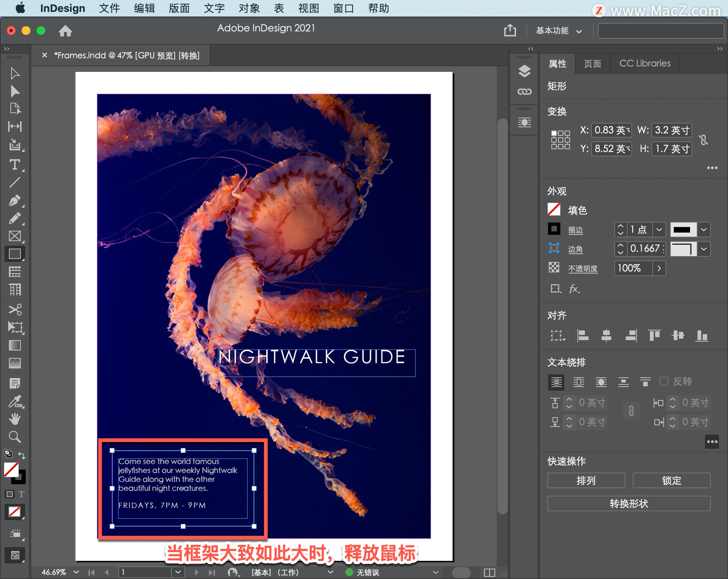728x579 pixels.
Task: Open corner shape dropdown
Action: tap(704, 249)
